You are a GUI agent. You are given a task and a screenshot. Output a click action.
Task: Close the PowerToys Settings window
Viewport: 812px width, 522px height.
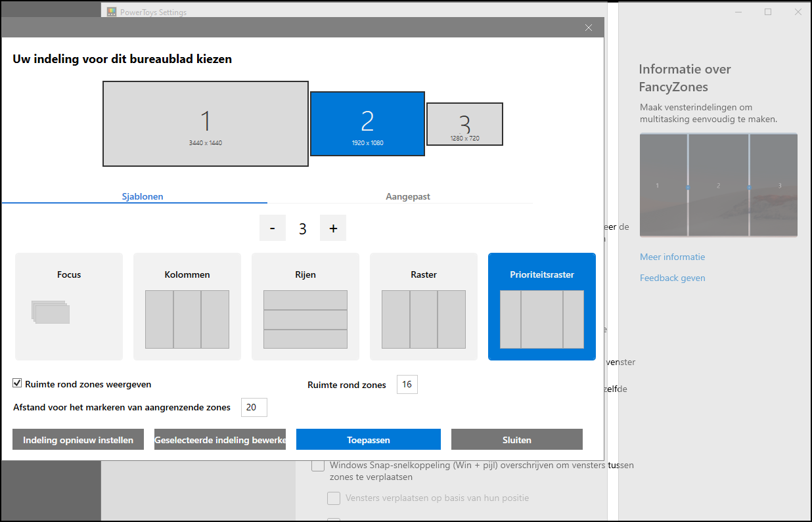798,12
